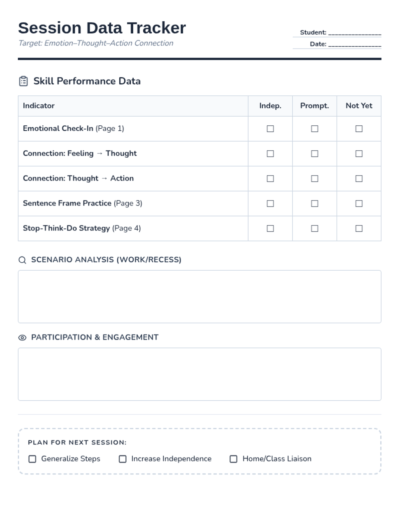The height and width of the screenshot is (532, 399).
Task: Click the Participation & Engagement notes box
Action: point(199,374)
